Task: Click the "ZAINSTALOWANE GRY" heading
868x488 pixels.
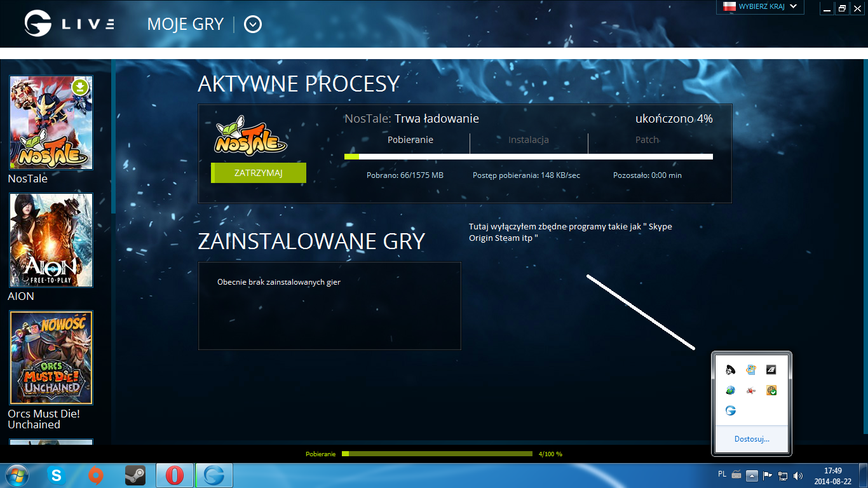Action: pyautogui.click(x=311, y=241)
